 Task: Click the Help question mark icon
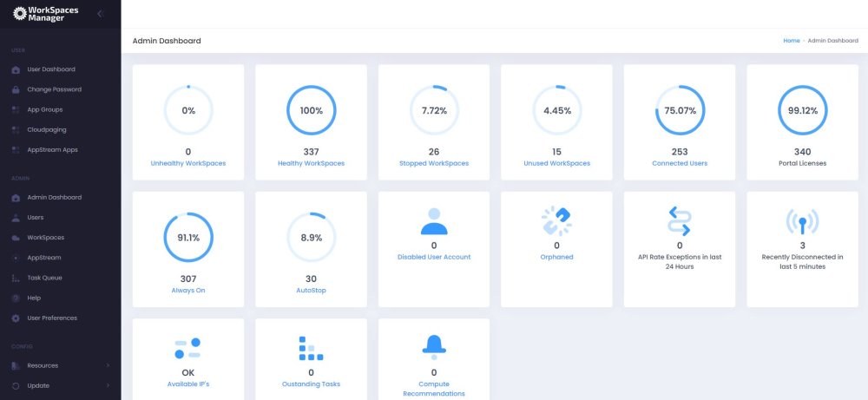16,298
